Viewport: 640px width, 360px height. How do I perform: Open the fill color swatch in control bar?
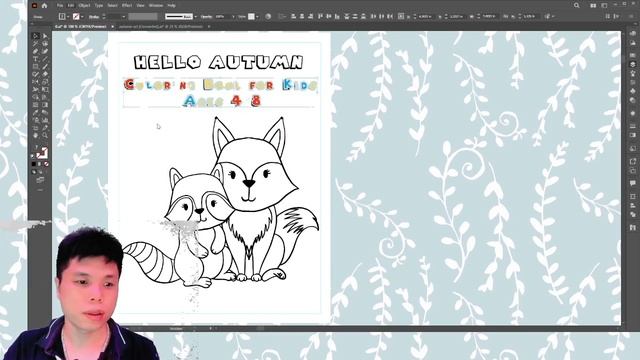62,17
